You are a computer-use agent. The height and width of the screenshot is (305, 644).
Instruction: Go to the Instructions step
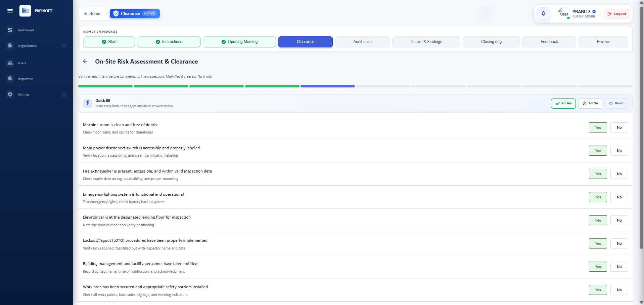(x=169, y=42)
